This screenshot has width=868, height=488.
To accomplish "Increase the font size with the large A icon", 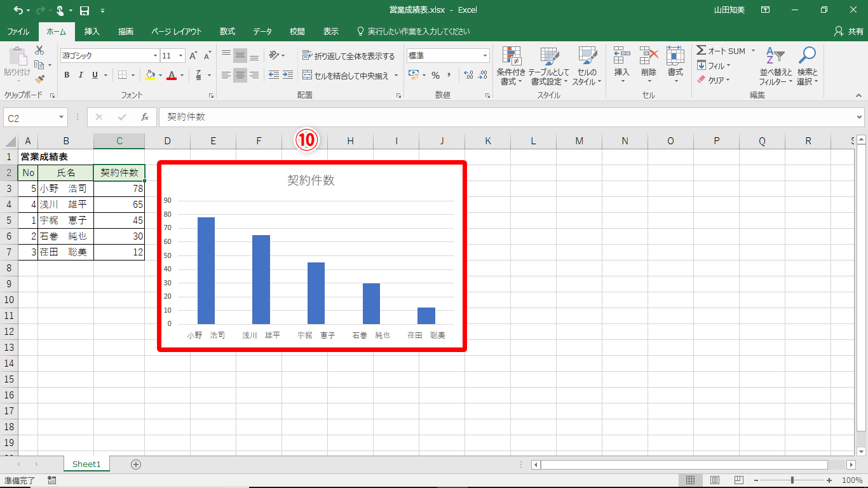I will (193, 56).
